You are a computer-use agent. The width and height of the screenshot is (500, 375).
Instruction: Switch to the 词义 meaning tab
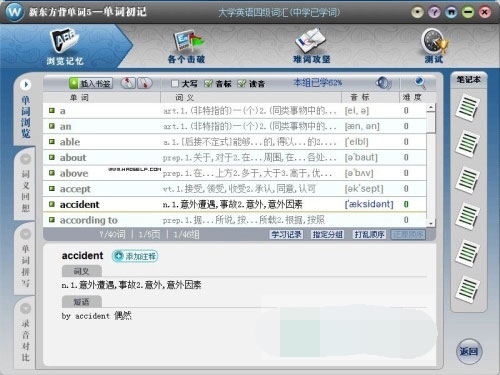[82, 271]
